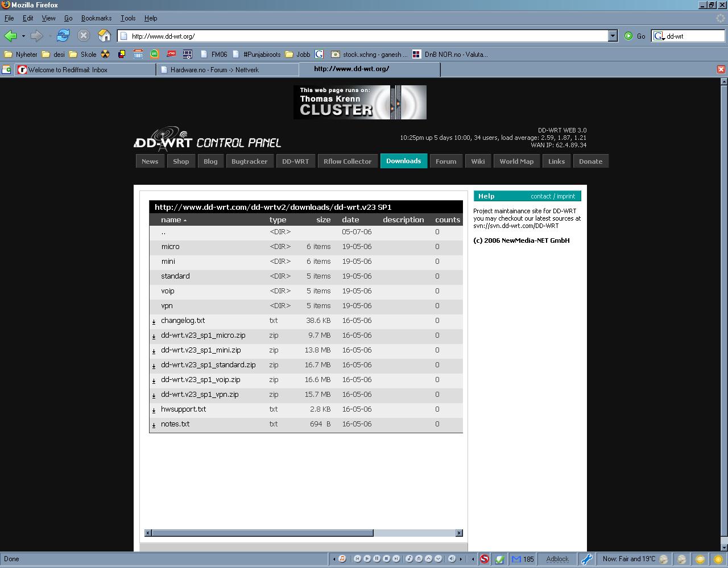Image resolution: width=728 pixels, height=568 pixels.
Task: Open the Donate navigation tab
Action: (x=590, y=161)
